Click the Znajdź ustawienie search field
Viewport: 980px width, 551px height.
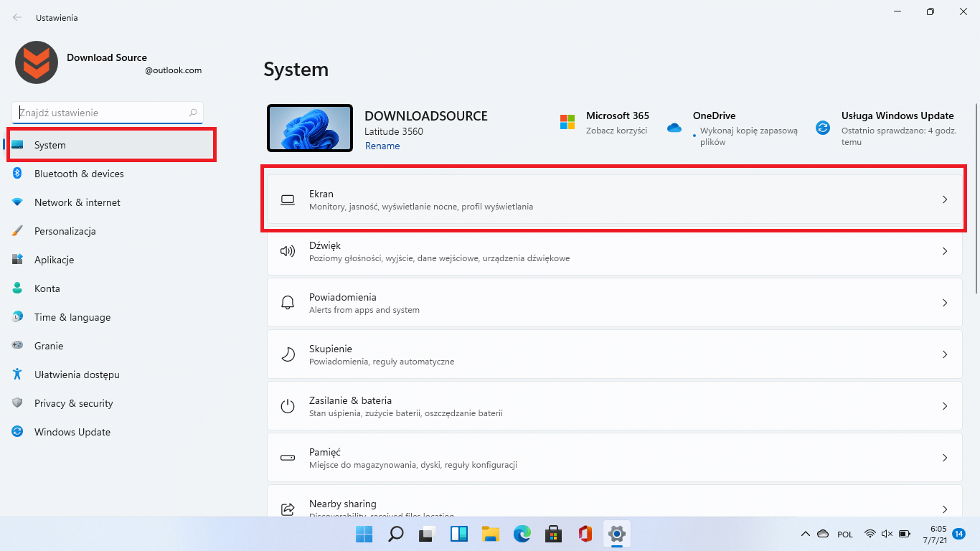click(108, 113)
